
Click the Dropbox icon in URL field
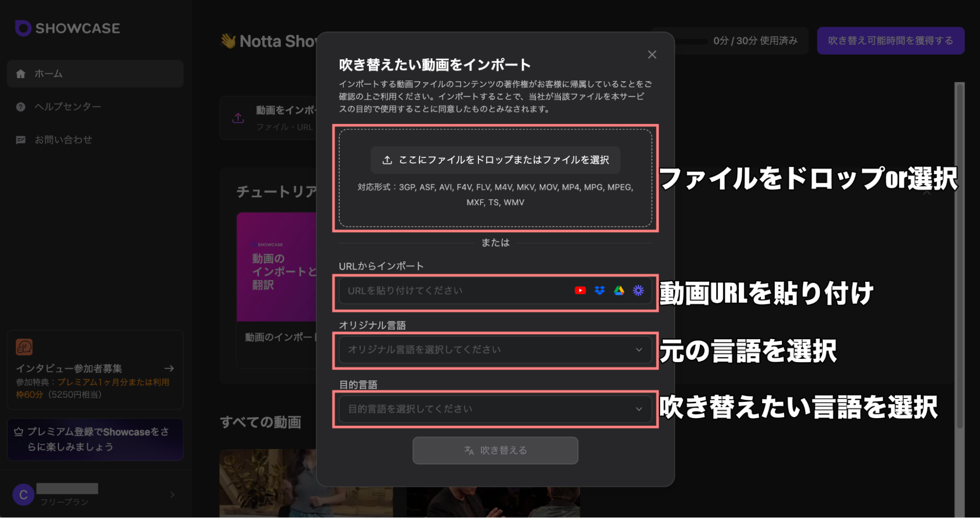[600, 291]
